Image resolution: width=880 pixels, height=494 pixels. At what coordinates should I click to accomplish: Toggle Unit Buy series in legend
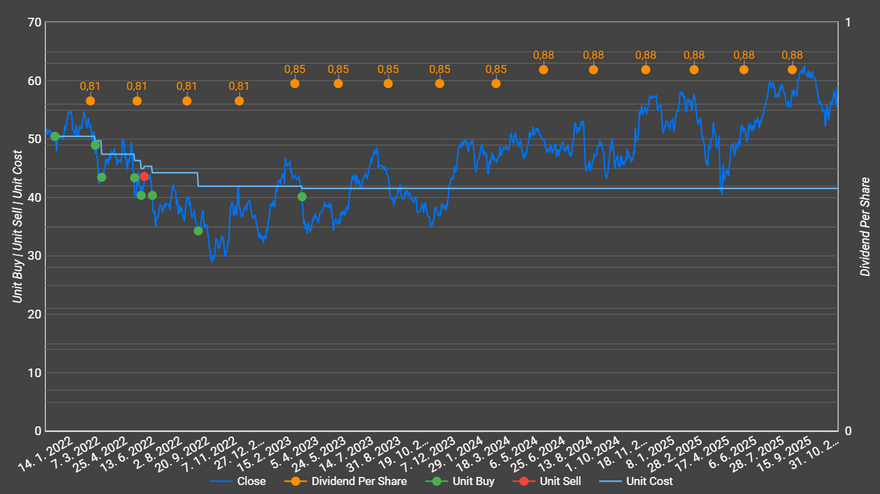pos(464,481)
